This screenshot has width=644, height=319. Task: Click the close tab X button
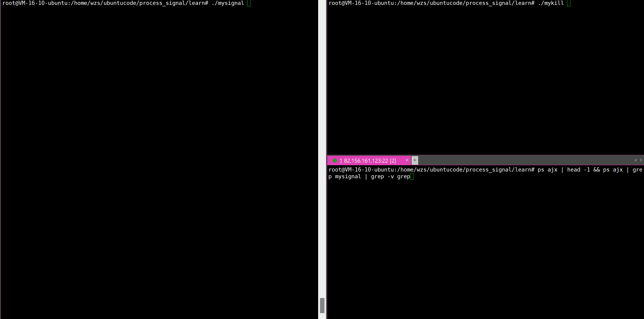[407, 160]
